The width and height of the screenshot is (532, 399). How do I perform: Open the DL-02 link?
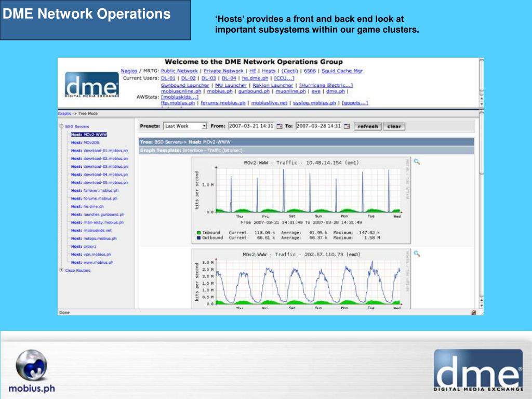pos(188,78)
